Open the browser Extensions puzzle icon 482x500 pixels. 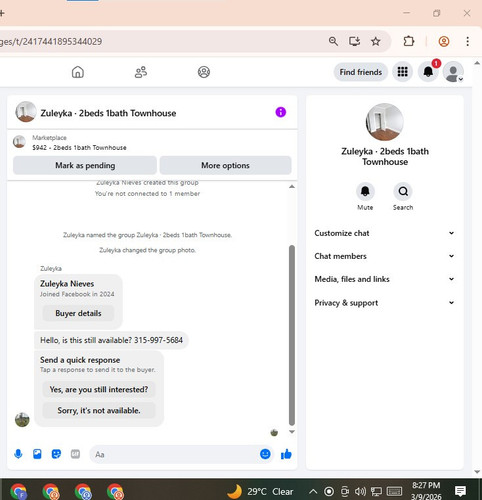pyautogui.click(x=409, y=41)
